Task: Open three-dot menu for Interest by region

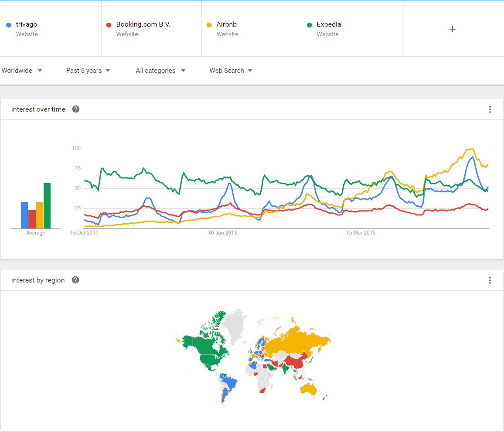Action: (x=490, y=280)
